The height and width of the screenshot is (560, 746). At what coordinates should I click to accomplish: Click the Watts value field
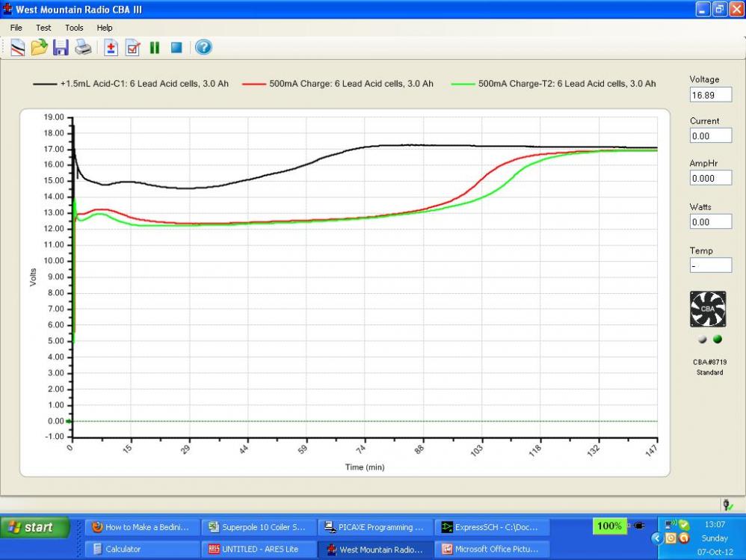pos(711,222)
